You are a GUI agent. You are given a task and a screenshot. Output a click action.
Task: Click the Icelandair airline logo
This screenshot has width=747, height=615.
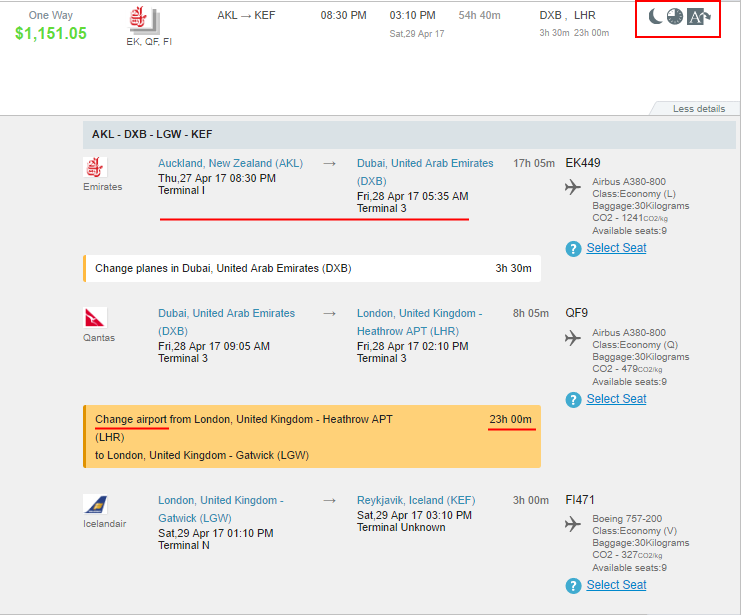pyautogui.click(x=96, y=505)
